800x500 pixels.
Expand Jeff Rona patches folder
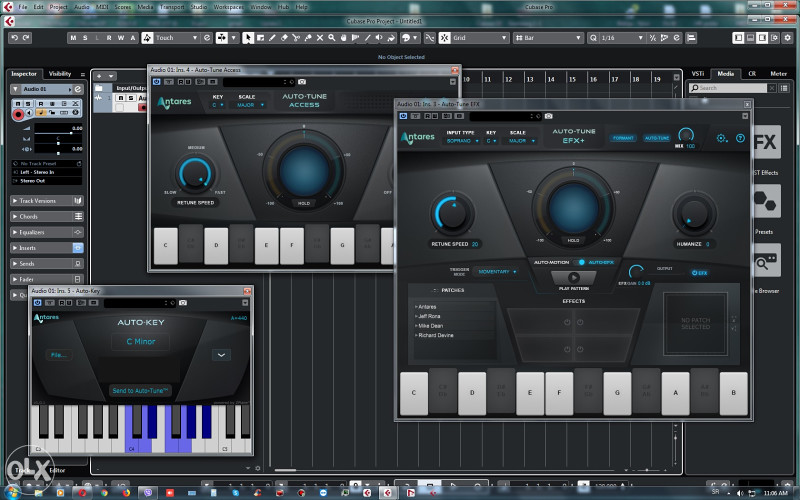[x=428, y=316]
